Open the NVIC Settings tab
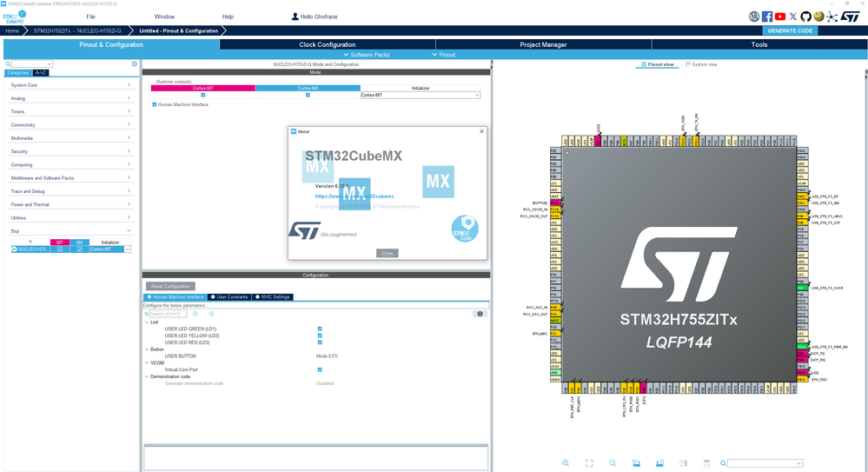Image resolution: width=868 pixels, height=472 pixels. pyautogui.click(x=272, y=297)
